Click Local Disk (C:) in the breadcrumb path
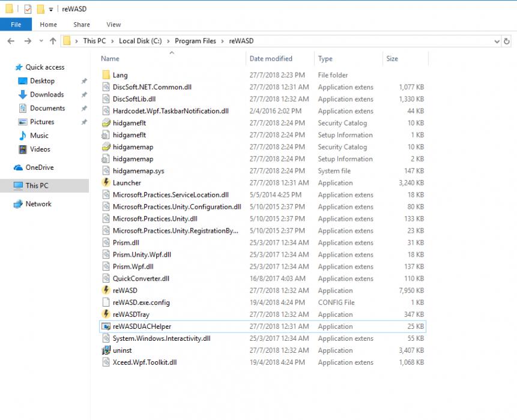517x420 pixels. tap(140, 41)
